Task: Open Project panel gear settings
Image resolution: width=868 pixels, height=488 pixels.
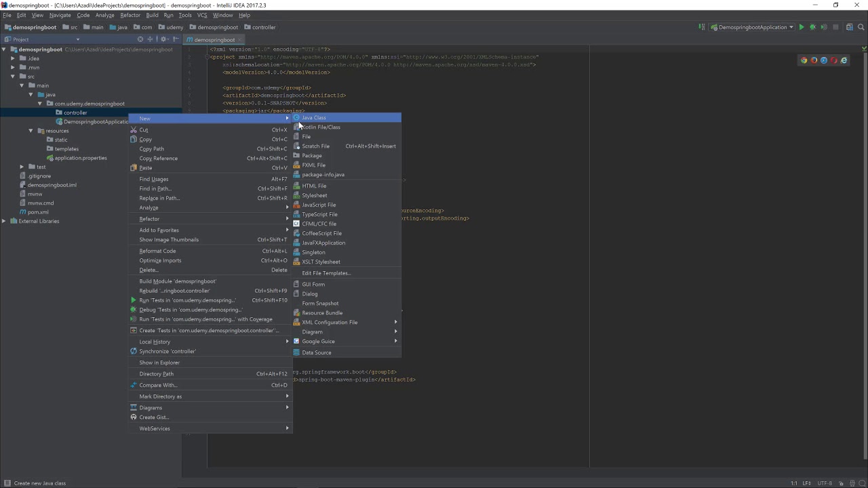Action: (x=163, y=39)
